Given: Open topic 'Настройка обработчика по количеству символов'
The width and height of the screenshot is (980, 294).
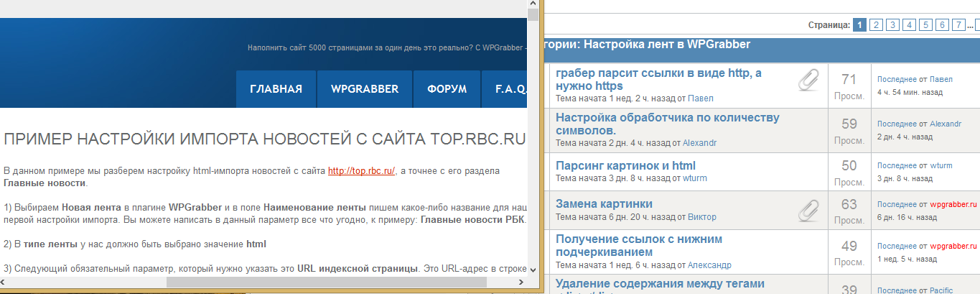Looking at the screenshot, I should point(667,124).
